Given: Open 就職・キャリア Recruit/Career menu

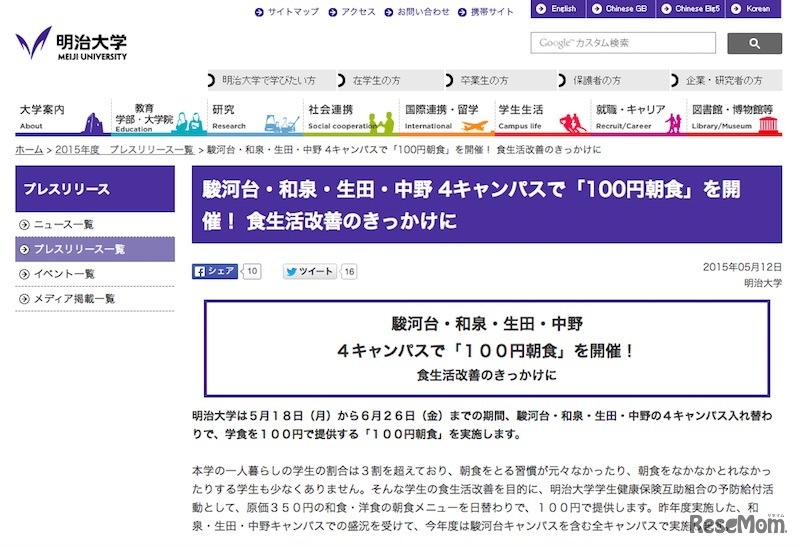Looking at the screenshot, I should tap(638, 117).
